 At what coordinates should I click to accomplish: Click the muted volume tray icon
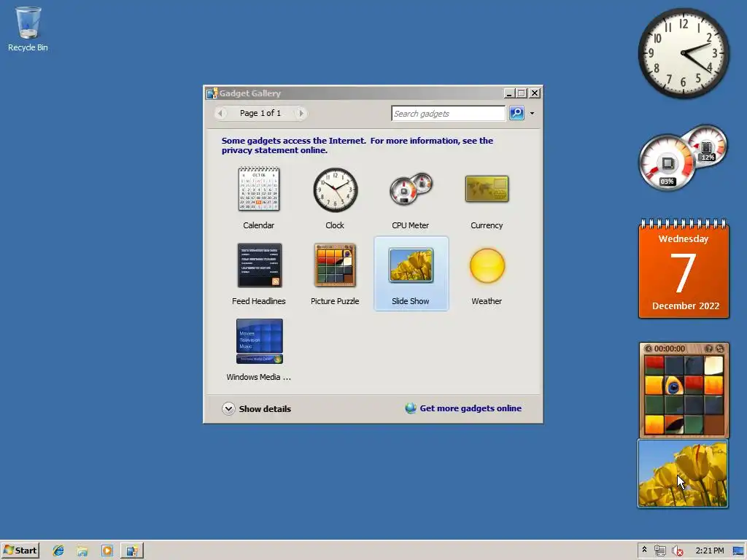[677, 551]
